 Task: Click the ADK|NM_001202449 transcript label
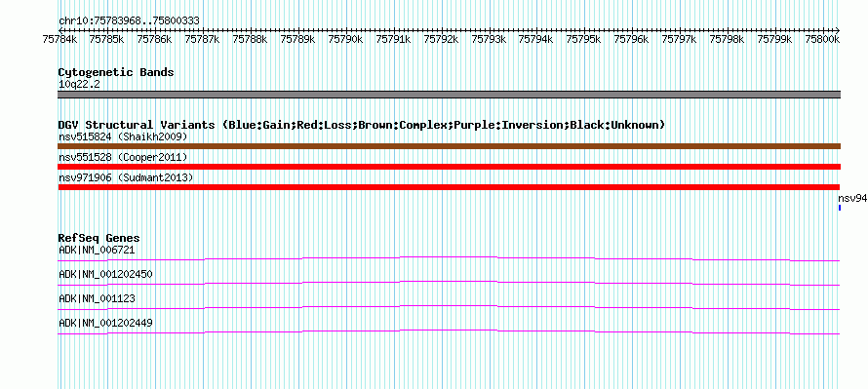pos(105,323)
